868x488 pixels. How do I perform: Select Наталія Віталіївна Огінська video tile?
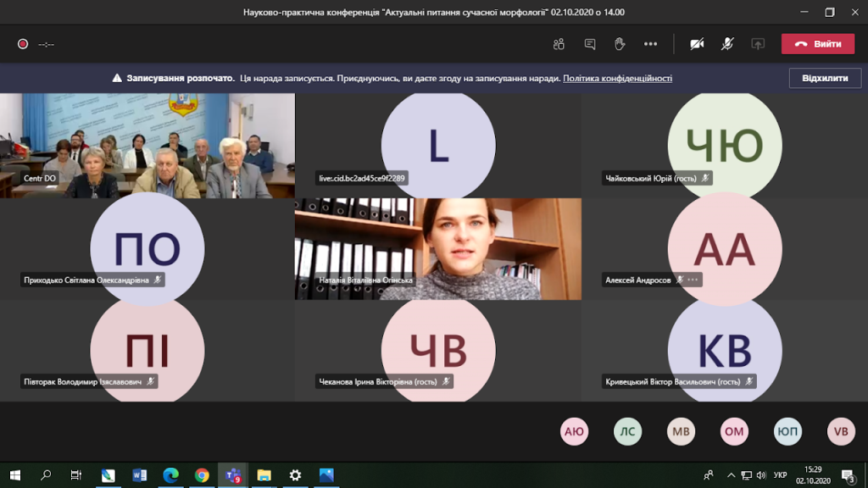[437, 248]
